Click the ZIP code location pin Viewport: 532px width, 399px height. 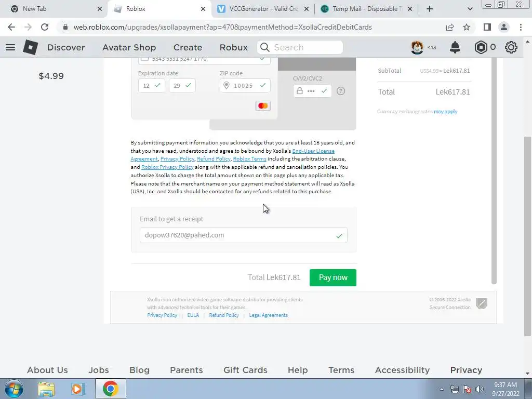tap(227, 85)
